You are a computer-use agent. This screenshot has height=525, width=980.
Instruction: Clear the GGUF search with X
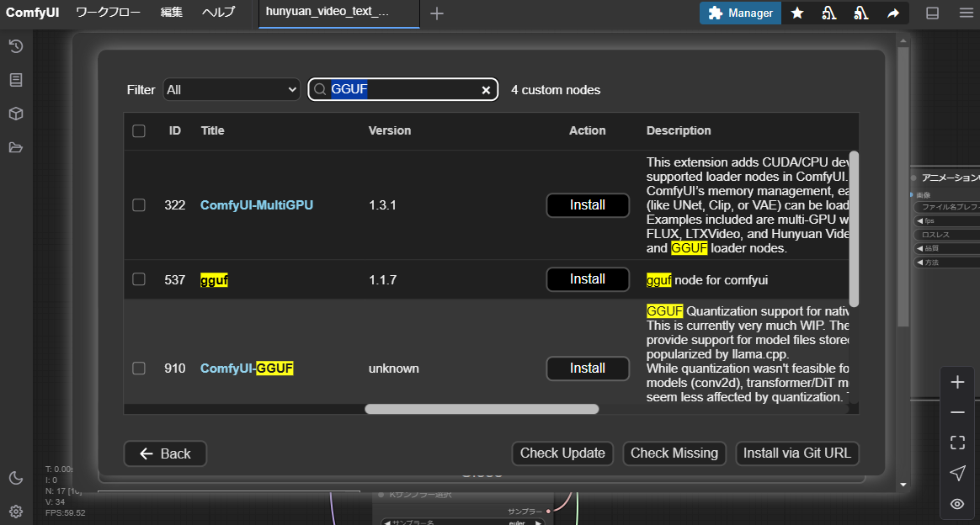(486, 90)
